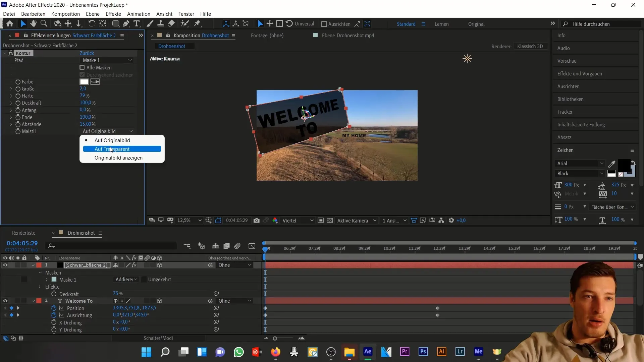The height and width of the screenshot is (362, 644).
Task: Click the Ebene Drohnenshot.mp4 tab
Action: point(348,35)
